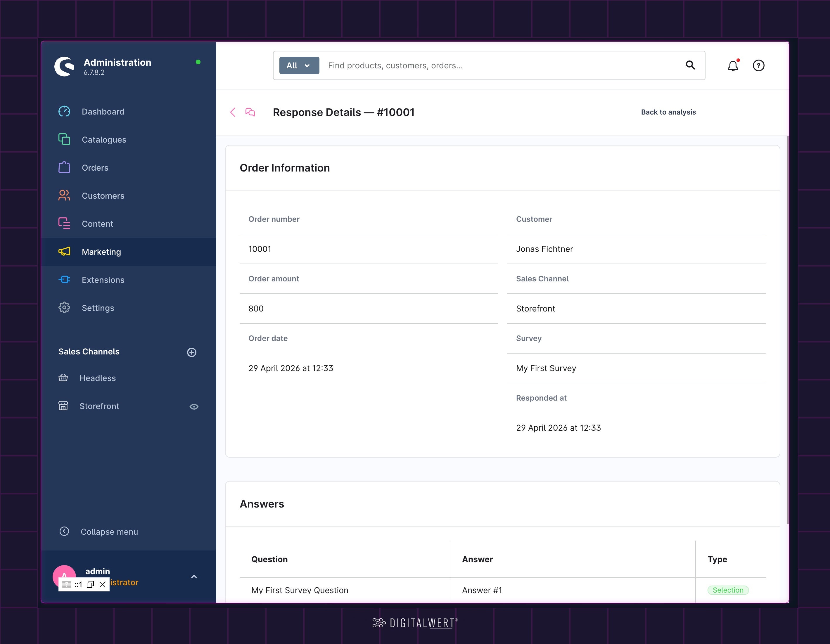Click the Type column header
Image resolution: width=830 pixels, height=644 pixels.
pyautogui.click(x=717, y=559)
